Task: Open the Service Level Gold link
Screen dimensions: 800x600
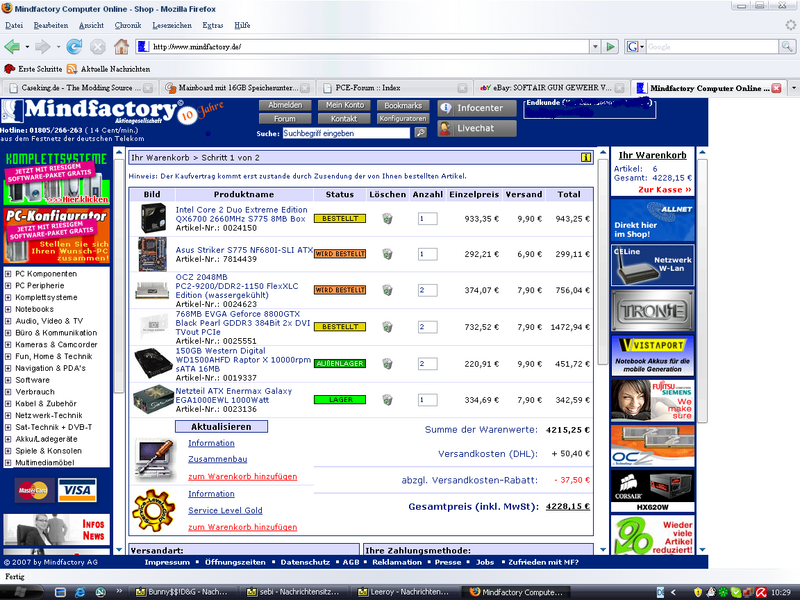Action: [x=225, y=511]
